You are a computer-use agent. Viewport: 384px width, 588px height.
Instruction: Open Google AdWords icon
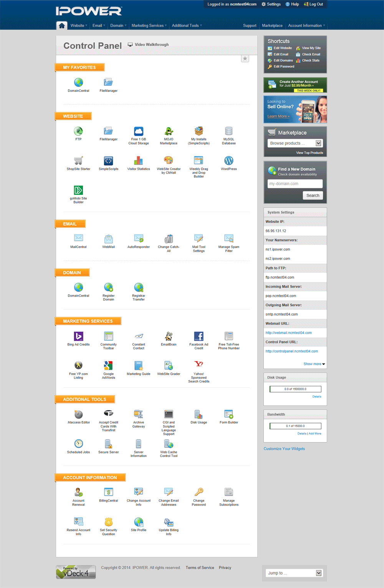[x=109, y=366]
